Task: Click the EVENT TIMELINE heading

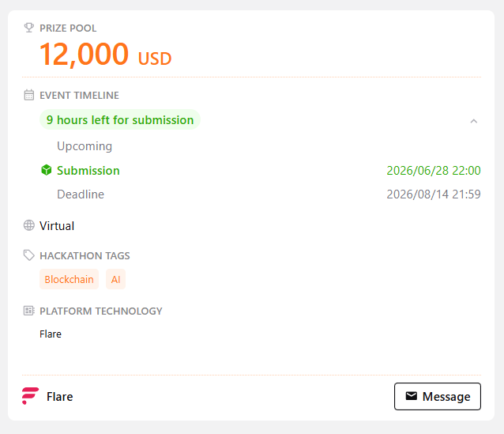Action: point(80,95)
